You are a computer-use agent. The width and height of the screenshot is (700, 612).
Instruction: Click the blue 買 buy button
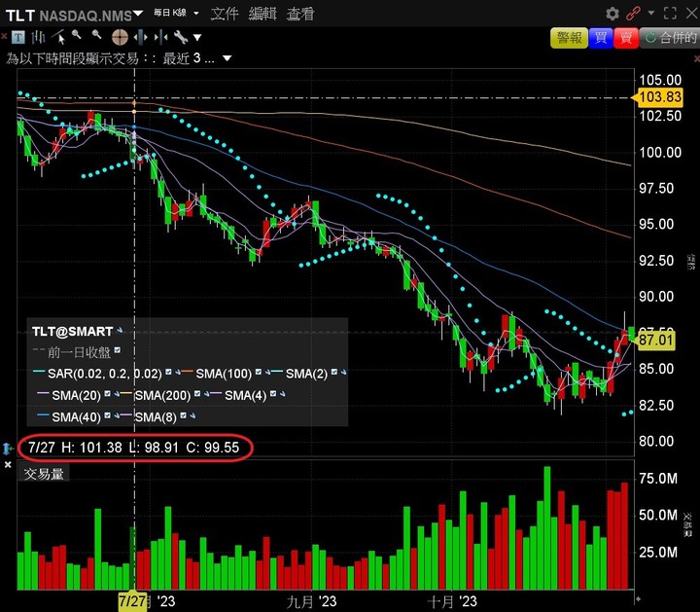click(601, 38)
